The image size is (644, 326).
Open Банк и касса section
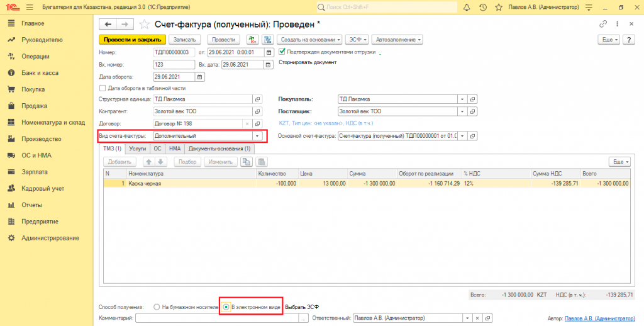coord(40,73)
